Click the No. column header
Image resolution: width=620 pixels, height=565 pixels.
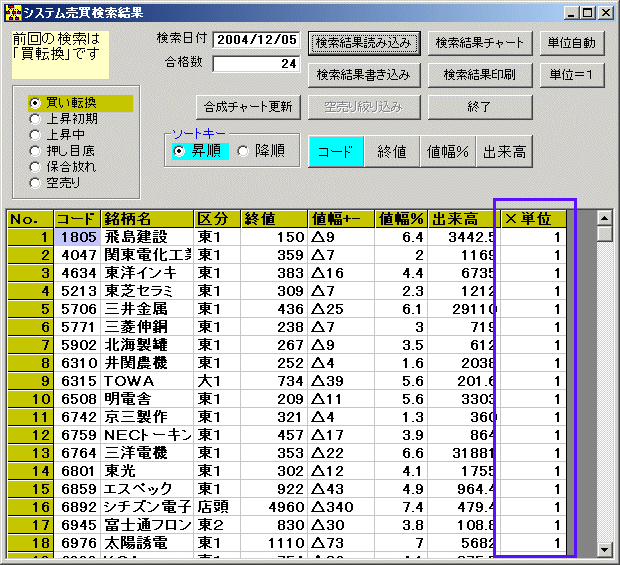[x=30, y=219]
